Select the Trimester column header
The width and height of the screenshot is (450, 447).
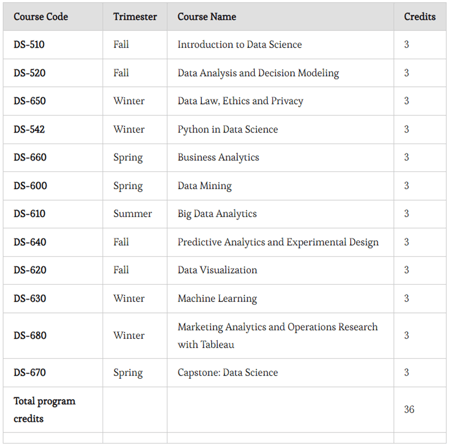pos(135,17)
